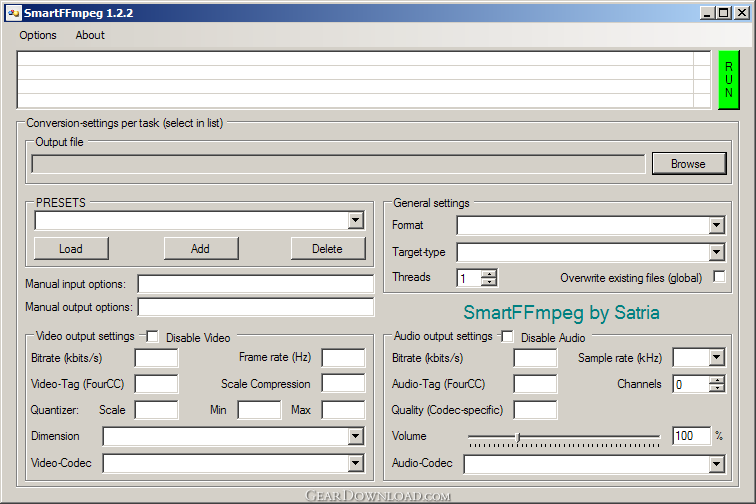Delete the selected preset
This screenshot has width=756, height=504.
click(x=328, y=249)
